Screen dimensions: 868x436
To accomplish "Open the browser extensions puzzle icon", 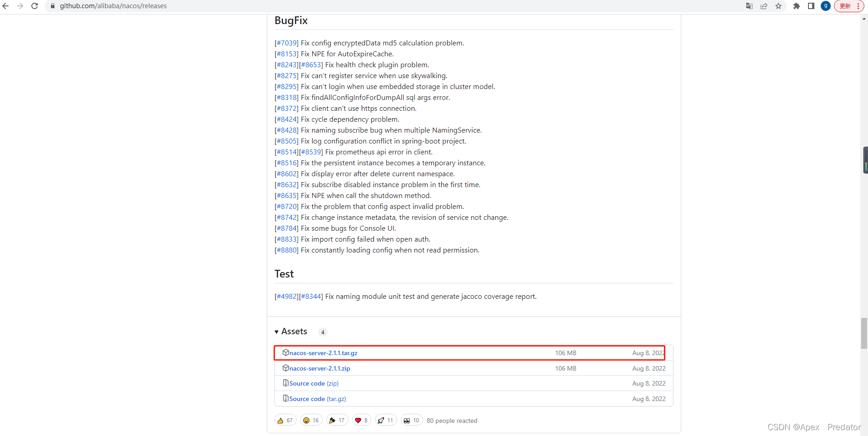I will pyautogui.click(x=796, y=6).
